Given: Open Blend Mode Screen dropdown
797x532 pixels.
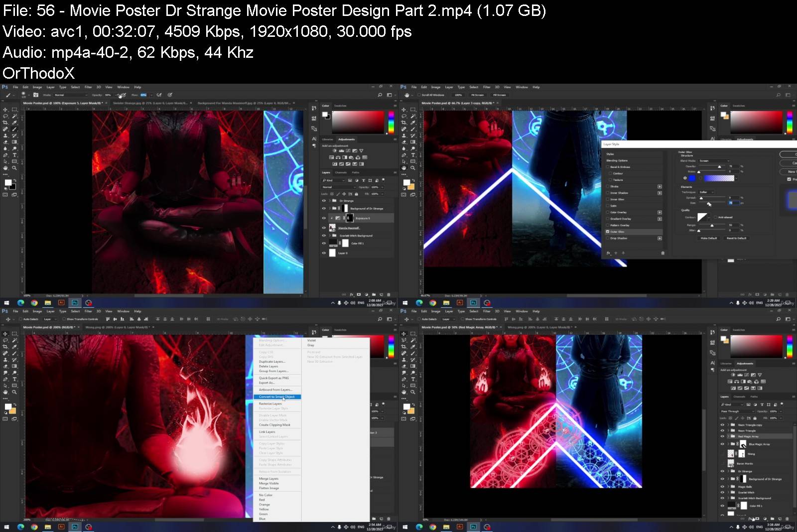Looking at the screenshot, I should pos(714,161).
